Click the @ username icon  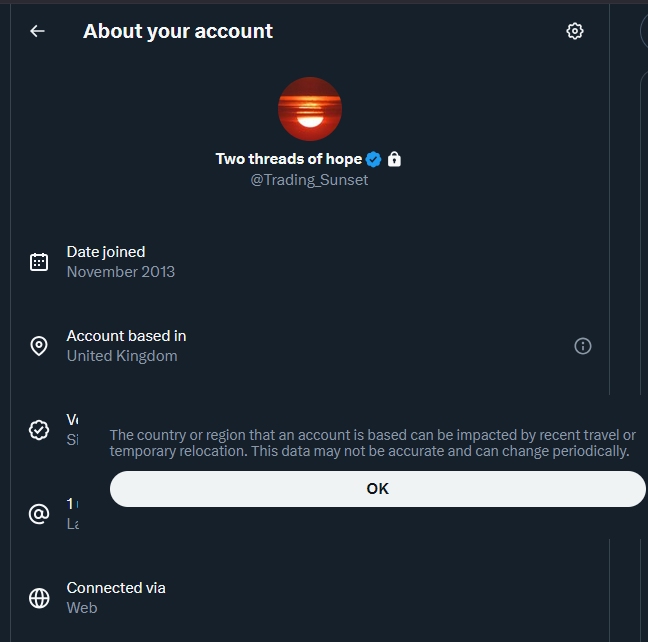click(39, 514)
